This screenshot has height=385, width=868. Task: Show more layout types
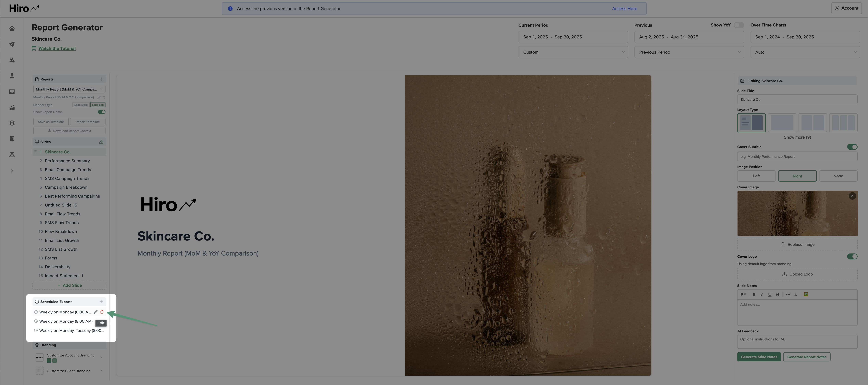coord(797,138)
